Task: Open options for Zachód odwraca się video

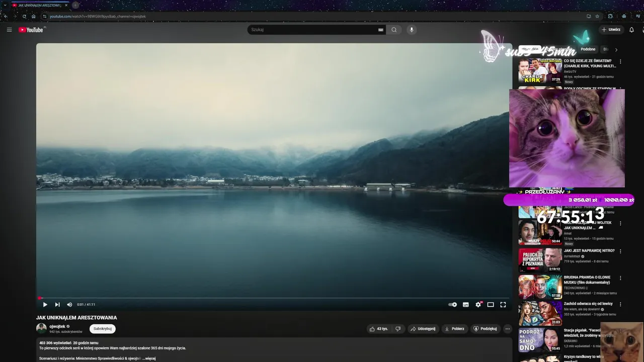Action: coord(620,304)
